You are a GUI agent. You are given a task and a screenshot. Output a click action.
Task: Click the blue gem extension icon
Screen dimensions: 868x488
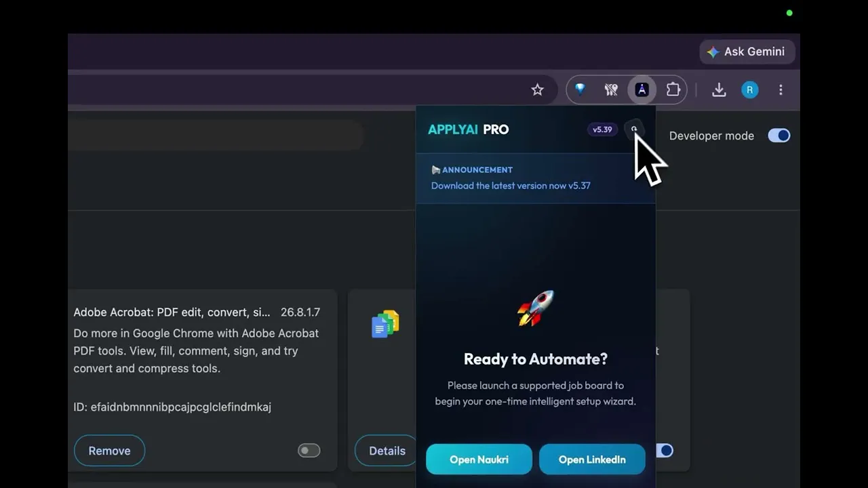click(580, 89)
